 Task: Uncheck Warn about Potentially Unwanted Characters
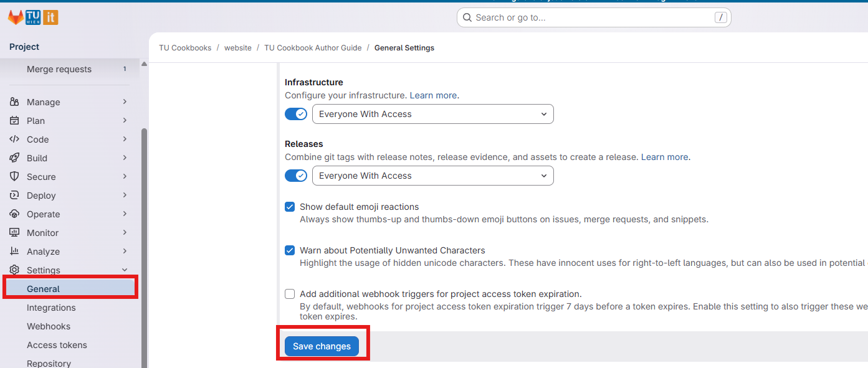[x=290, y=250]
